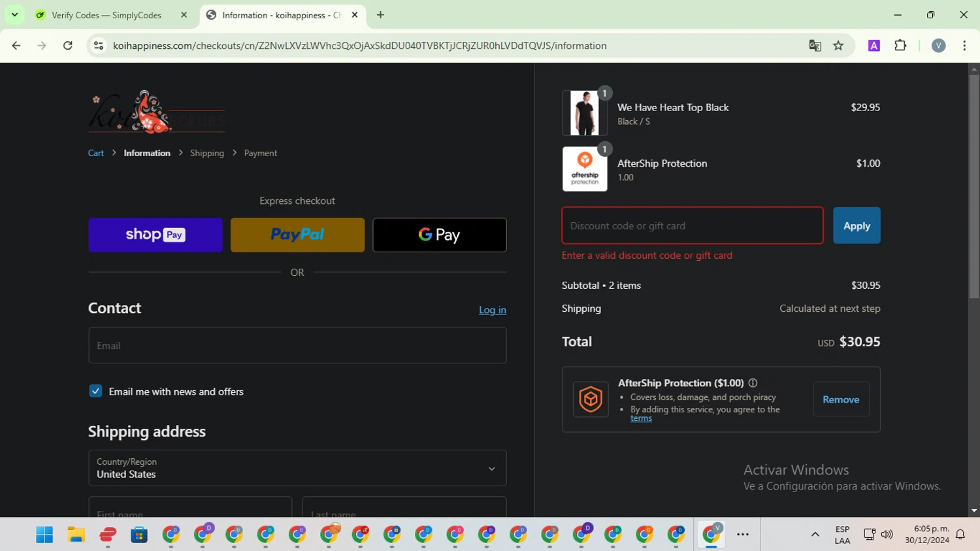Open a new browser tab
Image resolution: width=980 pixels, height=551 pixels.
click(380, 15)
